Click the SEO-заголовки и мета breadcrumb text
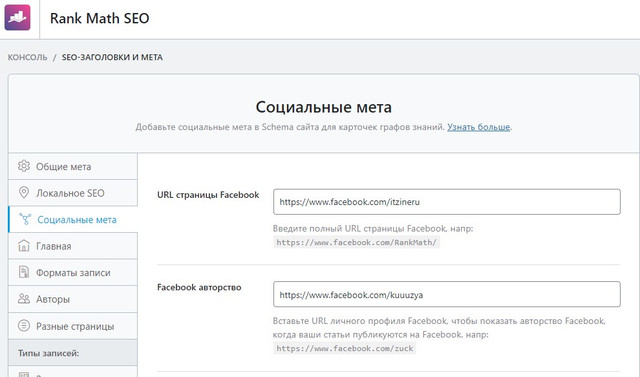The image size is (640, 377). tap(112, 57)
